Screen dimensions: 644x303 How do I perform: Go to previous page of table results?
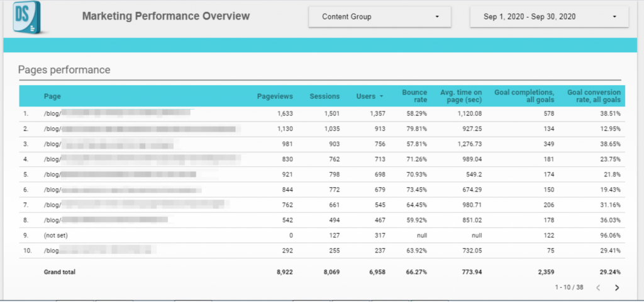(598, 288)
